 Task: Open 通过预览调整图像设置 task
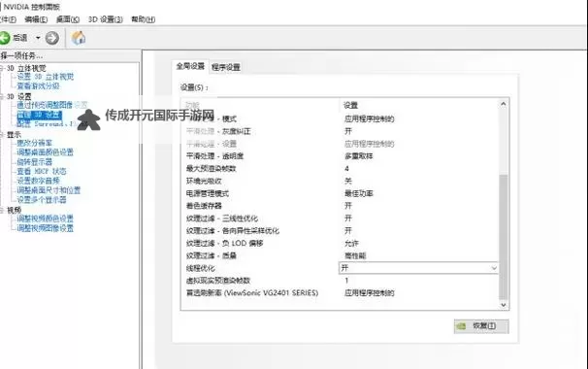(51, 105)
